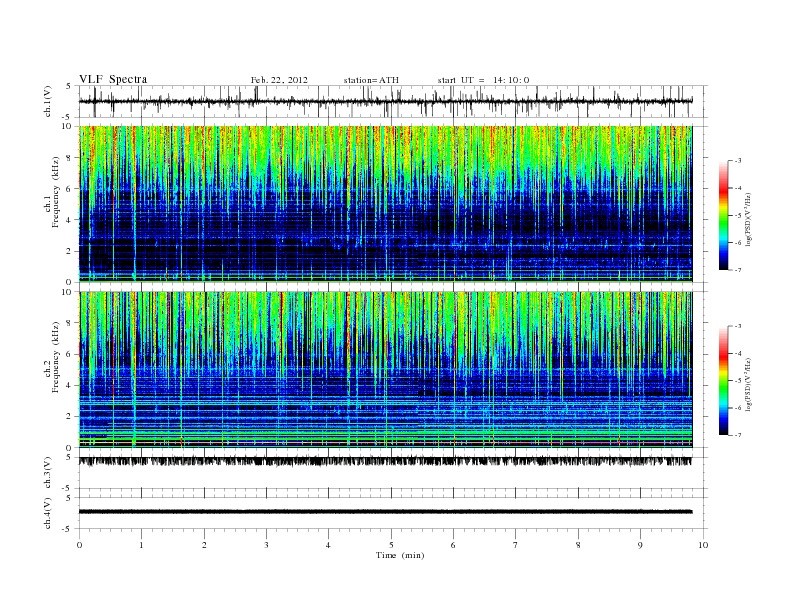Click the ch.4 voltage waveform band
The height and width of the screenshot is (612, 792).
tap(385, 512)
